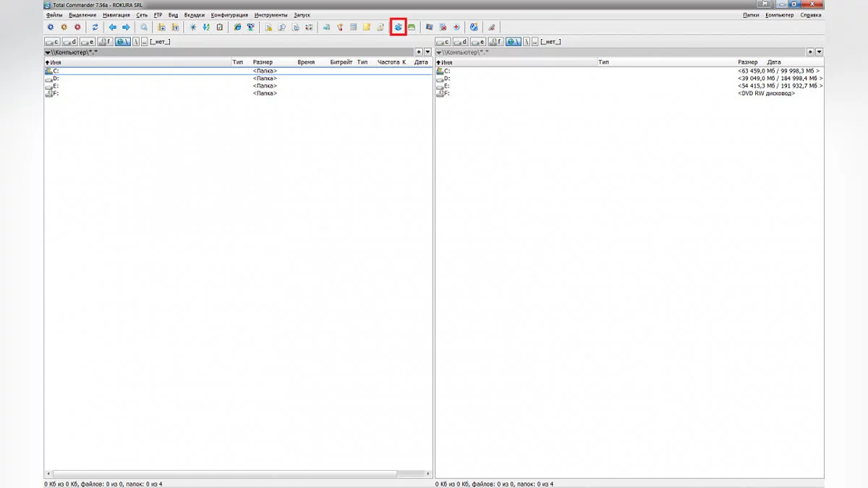Viewport: 868px width, 488px height.
Task: Click the red-highlighted blue toolbar icon
Action: click(x=398, y=27)
